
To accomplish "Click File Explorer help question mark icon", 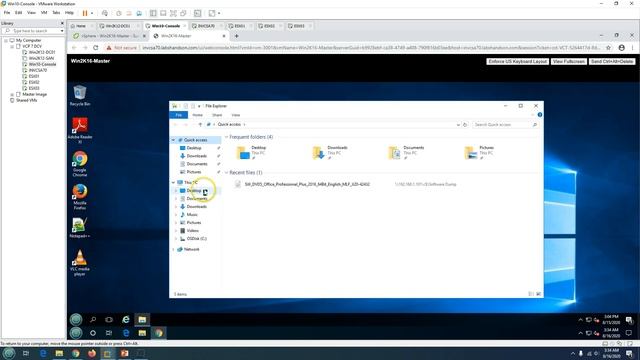I will (540, 115).
